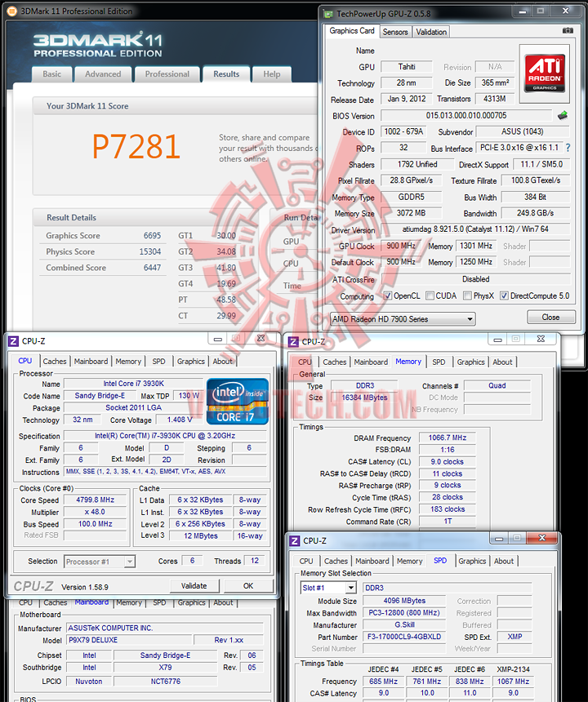Click the Combined Score value 6447

point(152,268)
